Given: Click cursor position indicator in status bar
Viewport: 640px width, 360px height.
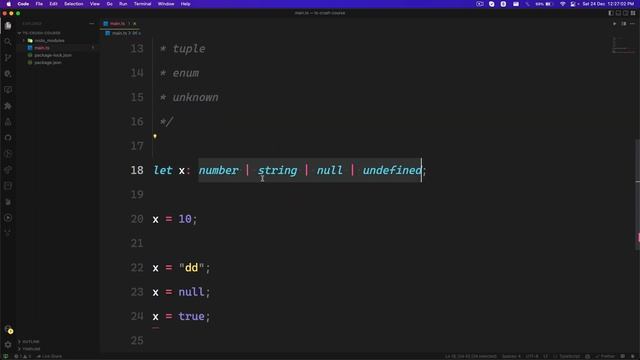Looking at the screenshot, I should [471, 356].
